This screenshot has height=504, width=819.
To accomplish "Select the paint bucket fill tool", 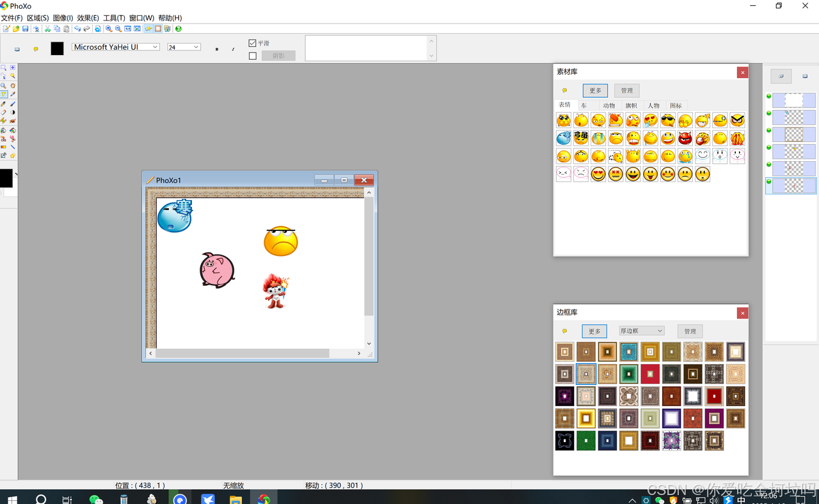I will [3, 130].
